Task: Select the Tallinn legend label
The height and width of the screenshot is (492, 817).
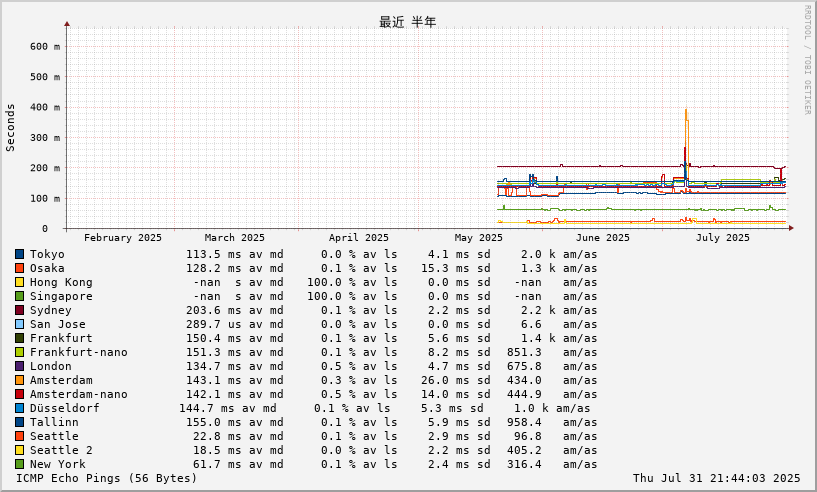Action: 54,423
